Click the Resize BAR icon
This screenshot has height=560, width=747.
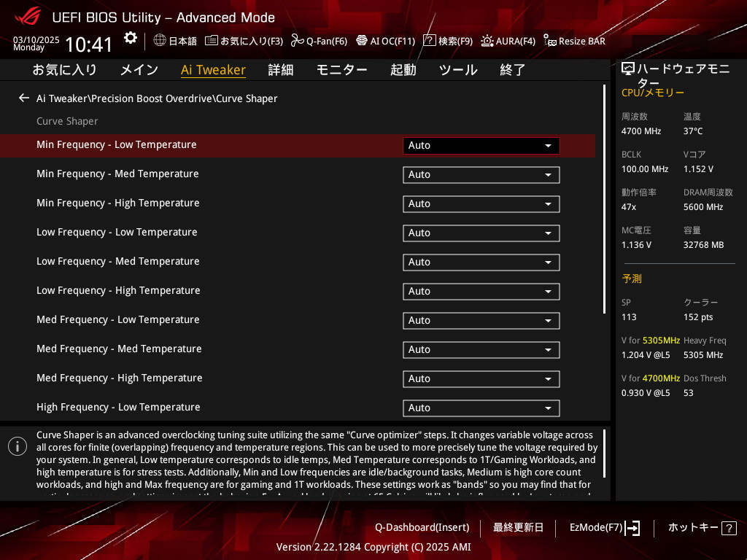pyautogui.click(x=550, y=41)
